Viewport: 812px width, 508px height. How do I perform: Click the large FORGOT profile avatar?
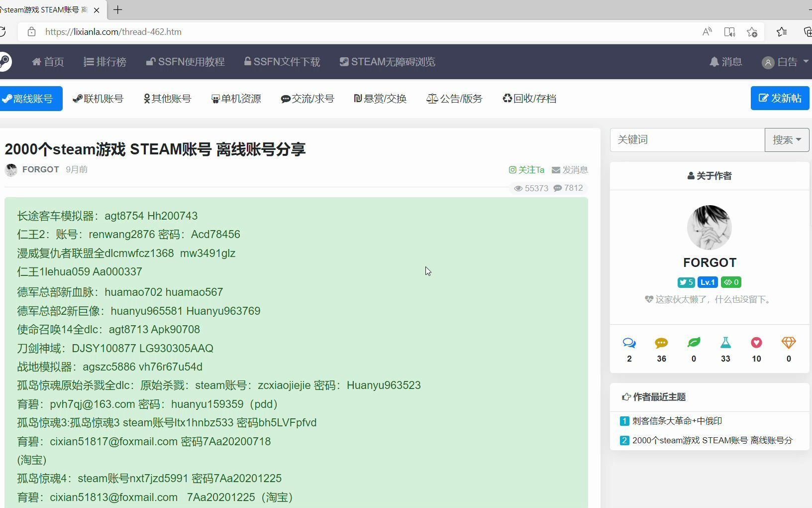(x=710, y=228)
